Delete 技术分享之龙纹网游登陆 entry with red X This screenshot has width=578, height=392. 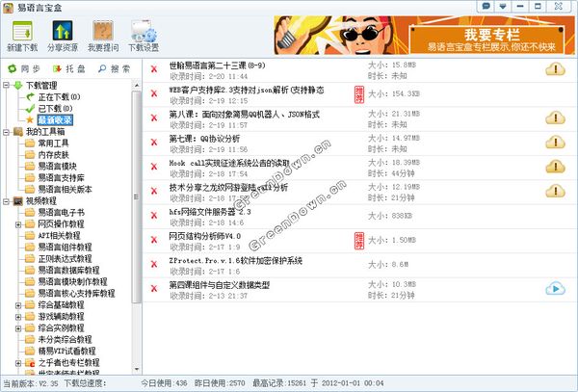[154, 191]
